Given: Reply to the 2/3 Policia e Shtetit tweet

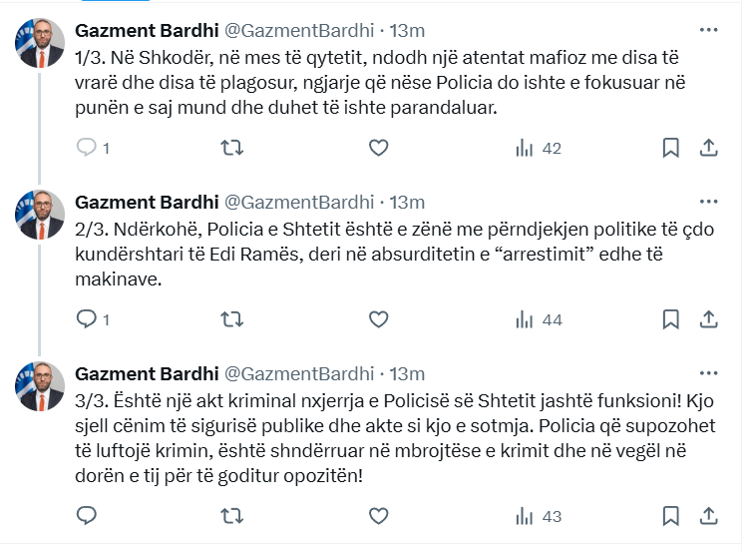Looking at the screenshot, I should (x=88, y=319).
